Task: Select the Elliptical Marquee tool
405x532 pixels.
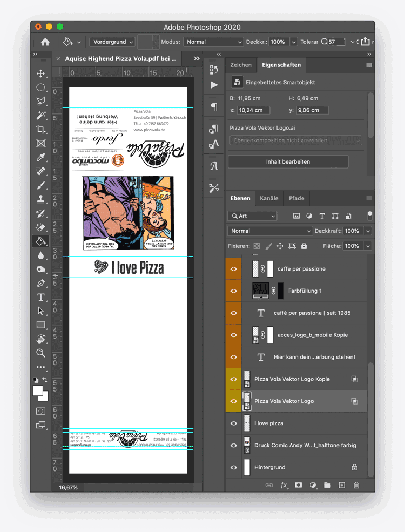Action: click(40, 87)
